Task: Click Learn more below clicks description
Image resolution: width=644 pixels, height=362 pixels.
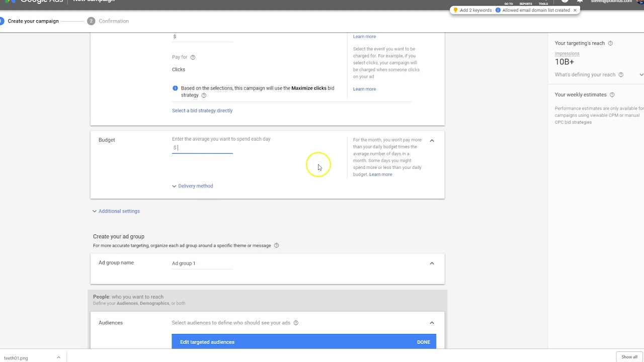Action: click(364, 89)
